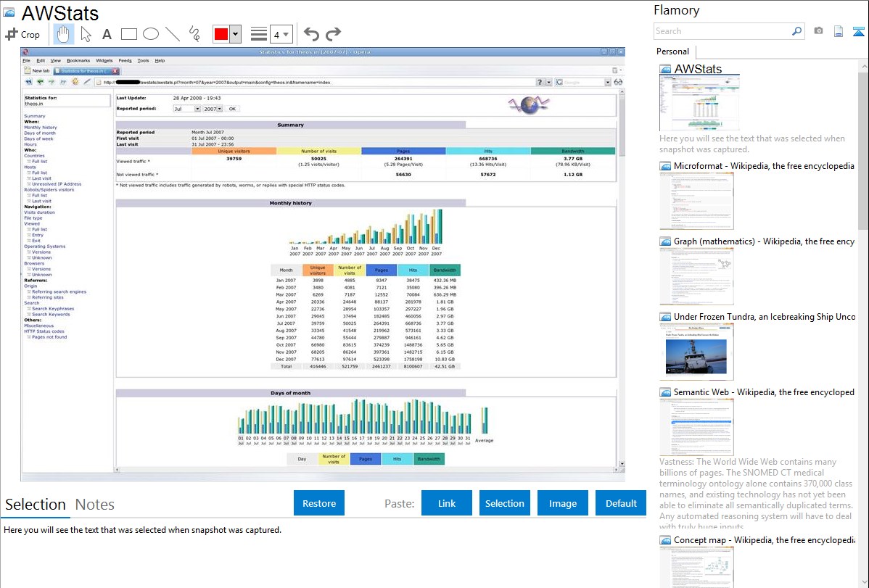Pick the red color swatch
This screenshot has width=869, height=588.
pos(221,34)
